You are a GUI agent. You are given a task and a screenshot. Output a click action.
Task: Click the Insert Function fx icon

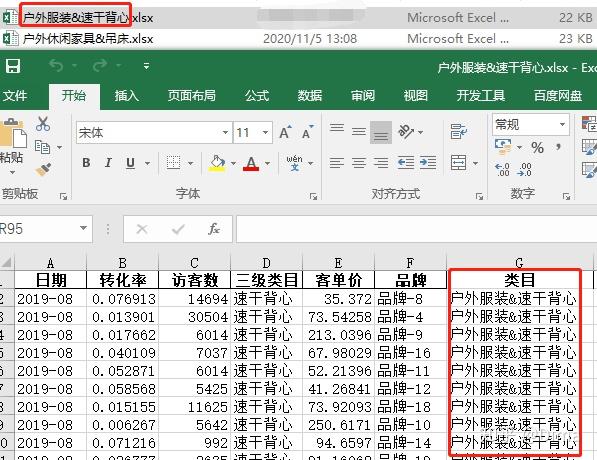[x=214, y=229]
